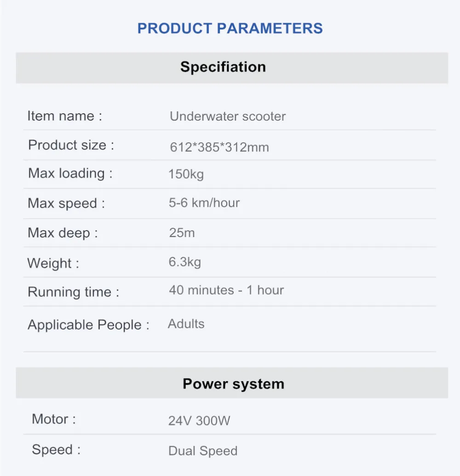Click the 24V 300W motor value
The width and height of the screenshot is (460, 476).
[x=199, y=421]
